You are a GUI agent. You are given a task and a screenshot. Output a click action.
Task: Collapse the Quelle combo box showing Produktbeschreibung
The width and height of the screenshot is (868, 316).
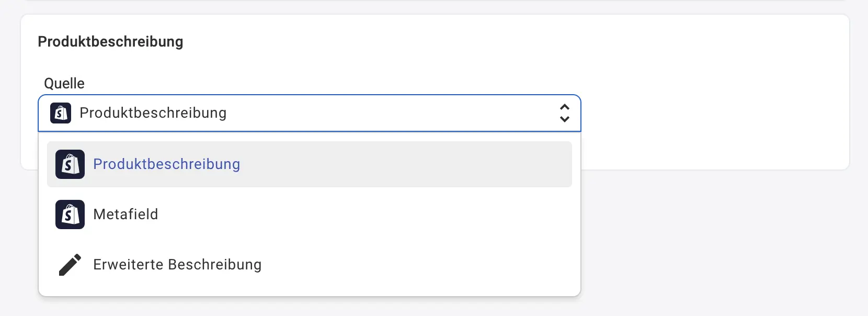point(314,113)
